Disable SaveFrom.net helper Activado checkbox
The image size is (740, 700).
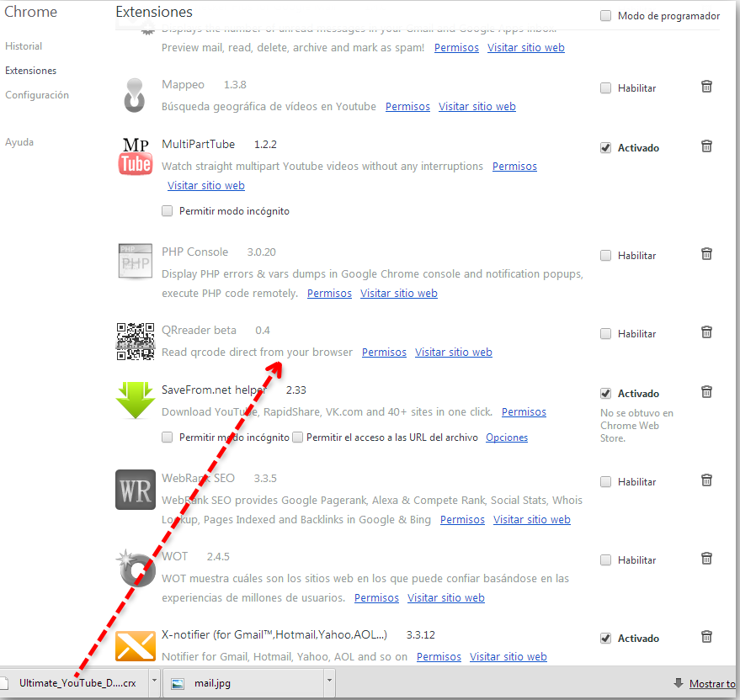point(605,394)
